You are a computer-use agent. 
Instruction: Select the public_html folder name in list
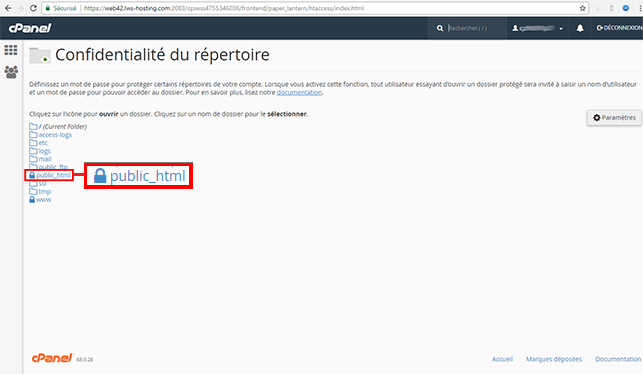(53, 176)
